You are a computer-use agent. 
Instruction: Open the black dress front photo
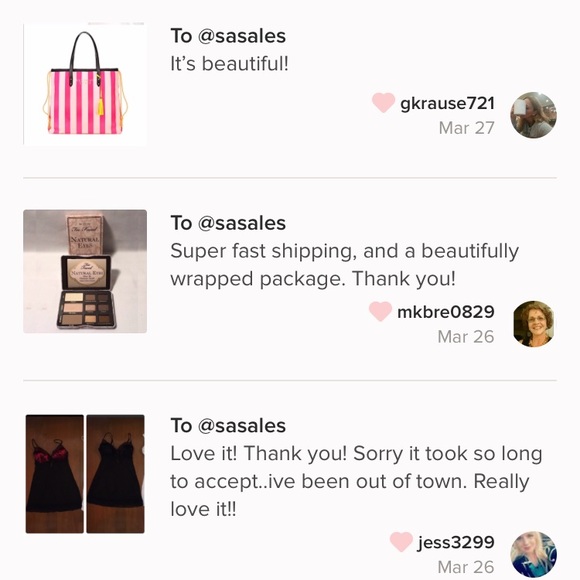coord(55,474)
